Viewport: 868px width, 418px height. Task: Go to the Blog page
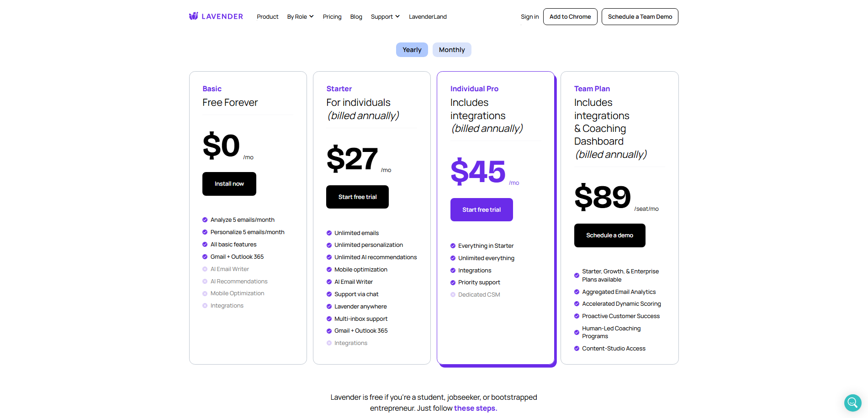(356, 17)
